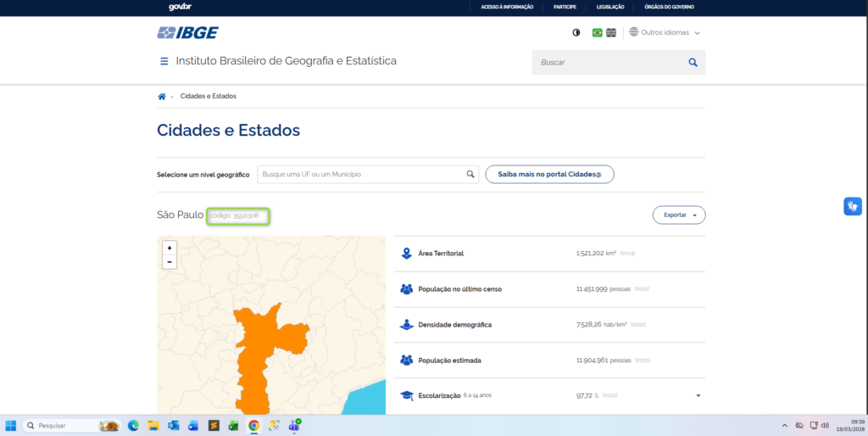Open the Legislação top menu item

[x=610, y=7]
